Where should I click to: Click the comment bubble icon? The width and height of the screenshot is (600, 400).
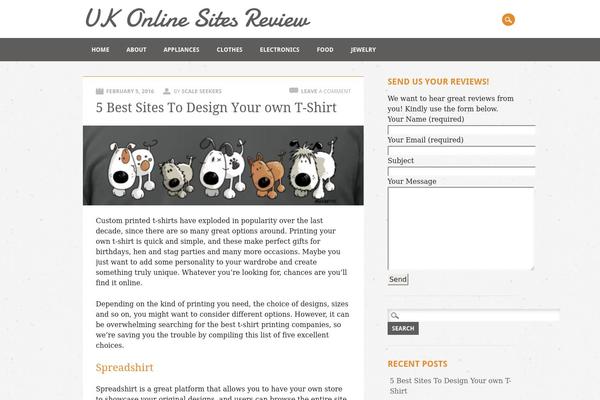[293, 91]
